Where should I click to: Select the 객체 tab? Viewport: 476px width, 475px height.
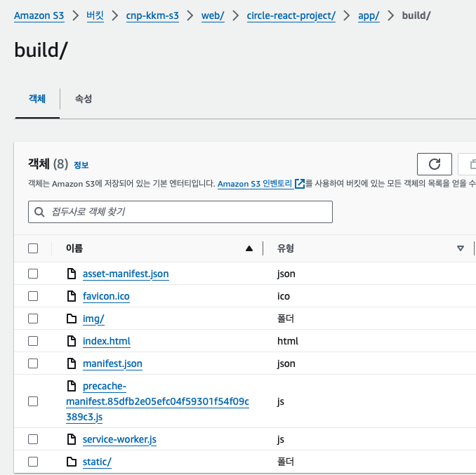coord(37,99)
